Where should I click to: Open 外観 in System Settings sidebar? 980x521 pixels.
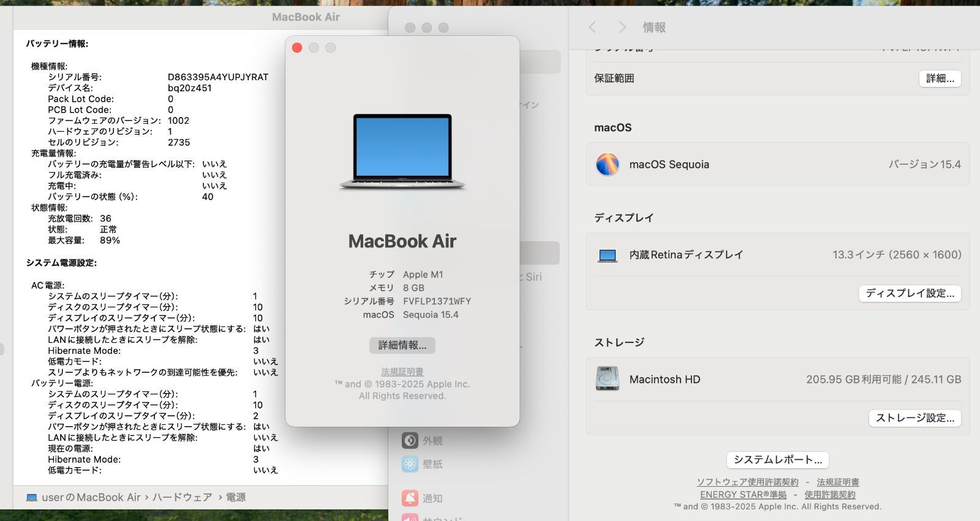coord(422,441)
